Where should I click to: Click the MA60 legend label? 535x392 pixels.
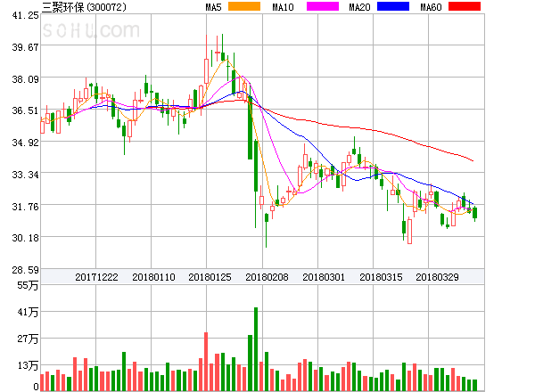(431, 7)
